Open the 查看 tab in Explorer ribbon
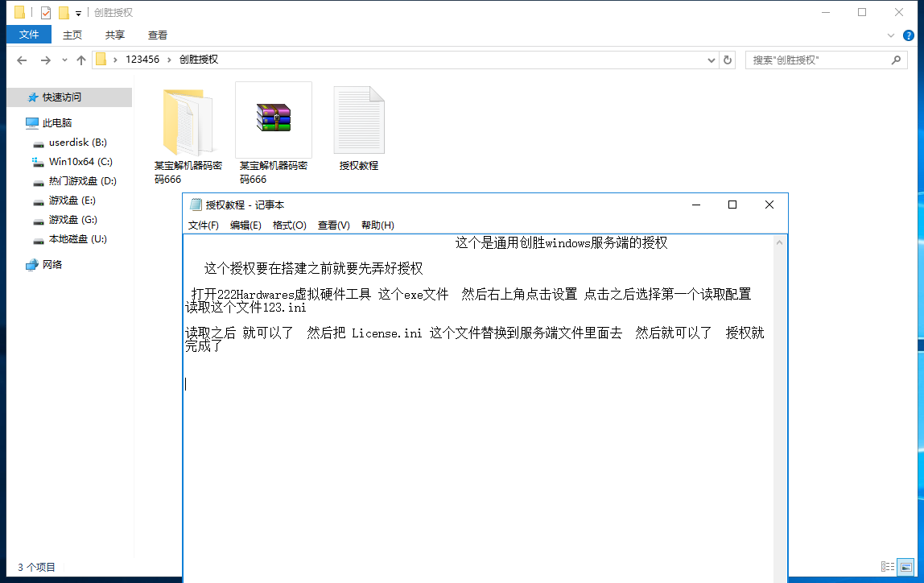The image size is (924, 583). 158,35
